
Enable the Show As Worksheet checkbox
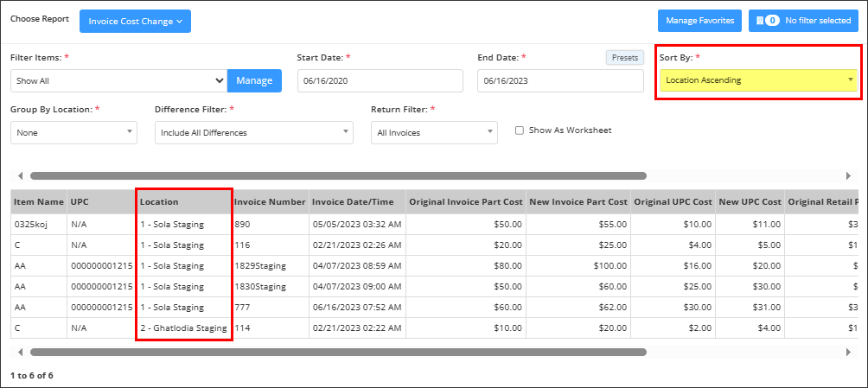point(520,130)
